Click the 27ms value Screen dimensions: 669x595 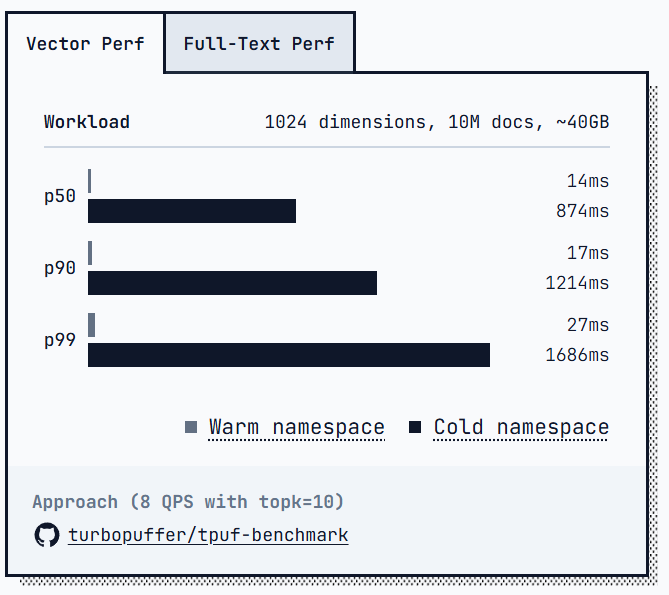click(x=588, y=325)
